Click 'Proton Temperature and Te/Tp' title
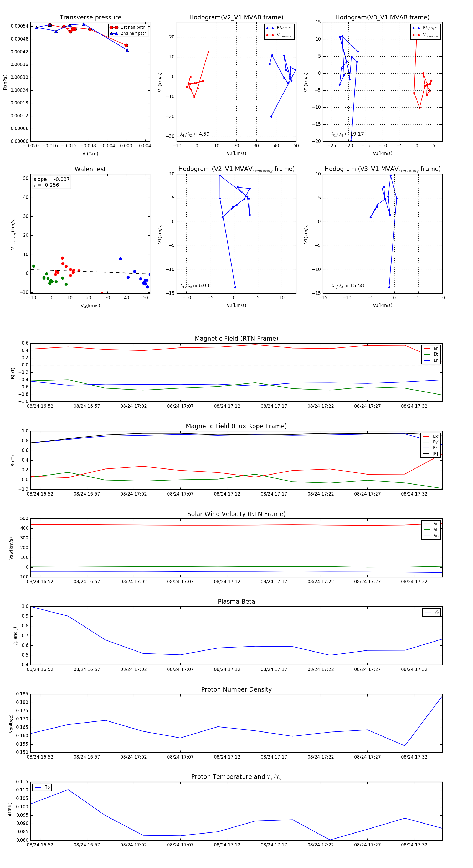The width and height of the screenshot is (473, 868). click(236, 777)
